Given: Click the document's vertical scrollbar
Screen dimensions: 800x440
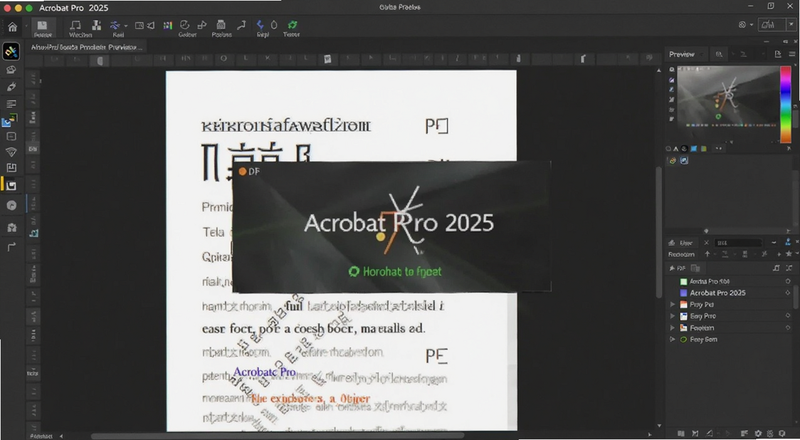Looking at the screenshot, I should coord(659,232).
